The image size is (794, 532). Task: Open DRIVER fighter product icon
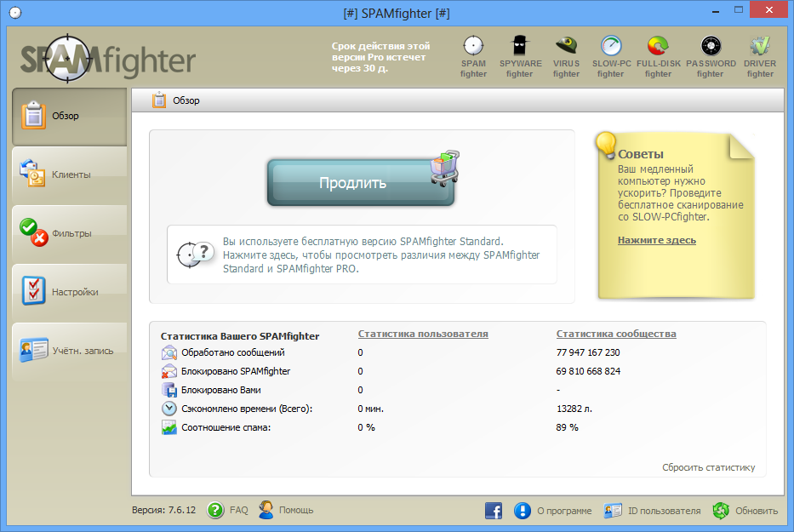pyautogui.click(x=760, y=56)
